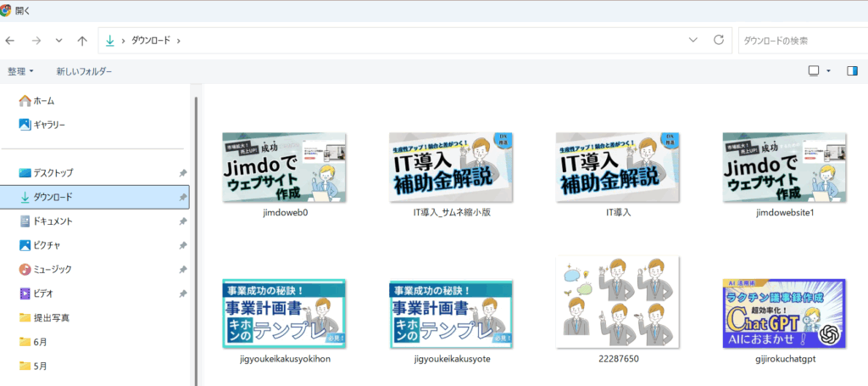Click the ダウンロードの検索 search box
Viewport: 868px width, 386px height.
coord(803,41)
